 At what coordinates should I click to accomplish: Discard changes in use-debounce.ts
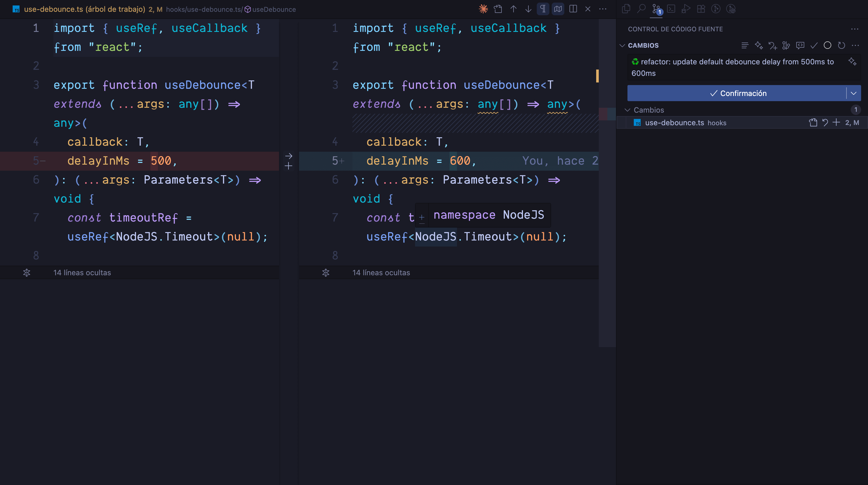[825, 123]
